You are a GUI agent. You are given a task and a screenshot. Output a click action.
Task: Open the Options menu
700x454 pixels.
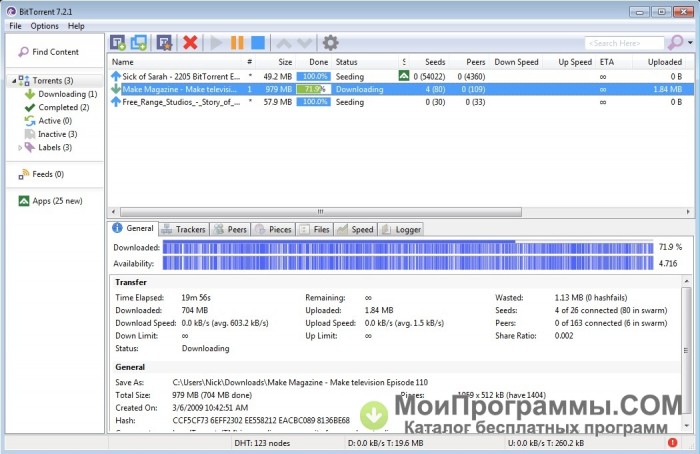pyautogui.click(x=44, y=26)
